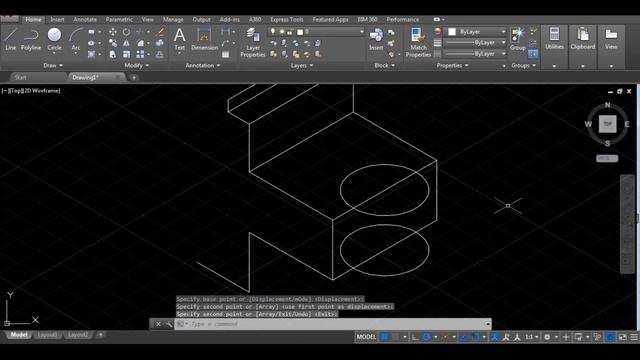
Task: Click the add layout plus button
Action: pos(100,335)
